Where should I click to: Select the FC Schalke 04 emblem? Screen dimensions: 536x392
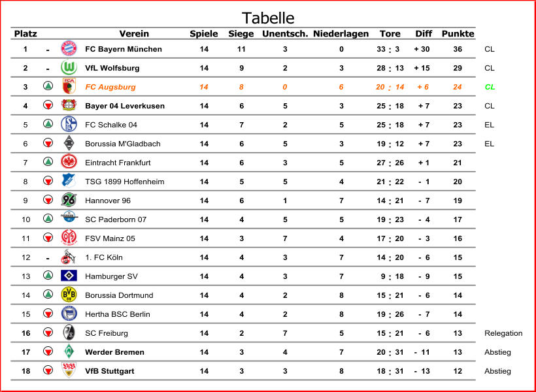tap(69, 124)
